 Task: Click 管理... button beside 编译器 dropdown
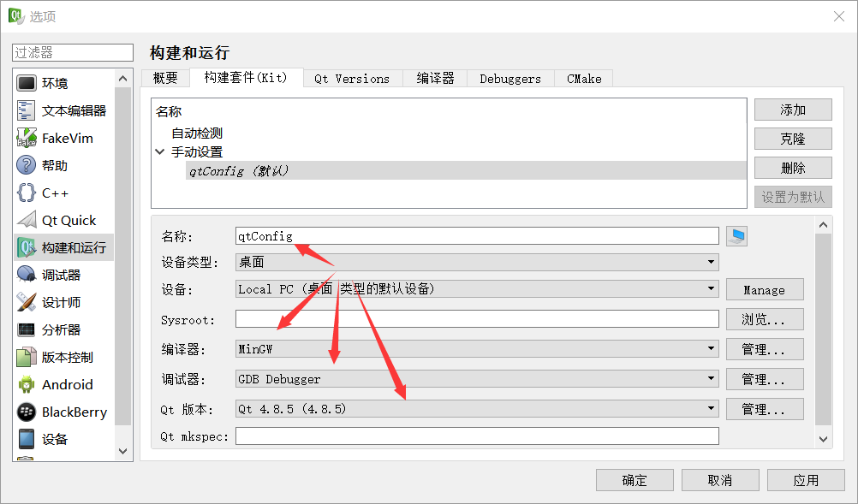coord(765,349)
